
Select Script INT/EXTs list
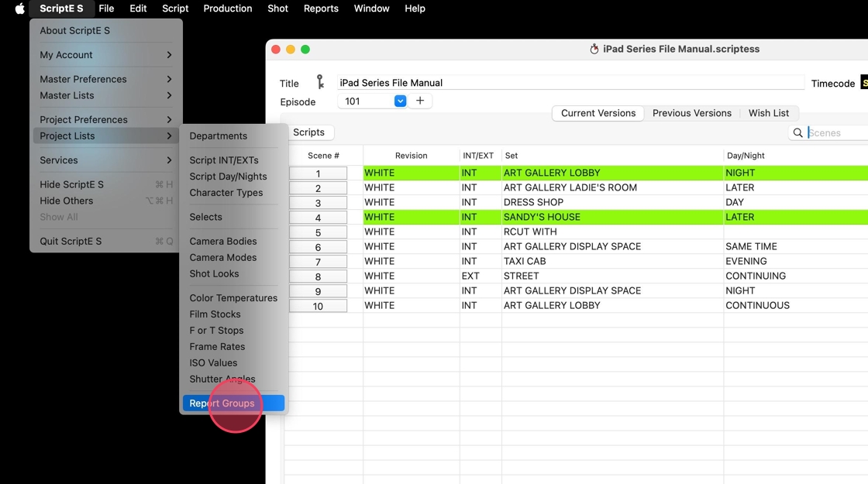click(233, 160)
